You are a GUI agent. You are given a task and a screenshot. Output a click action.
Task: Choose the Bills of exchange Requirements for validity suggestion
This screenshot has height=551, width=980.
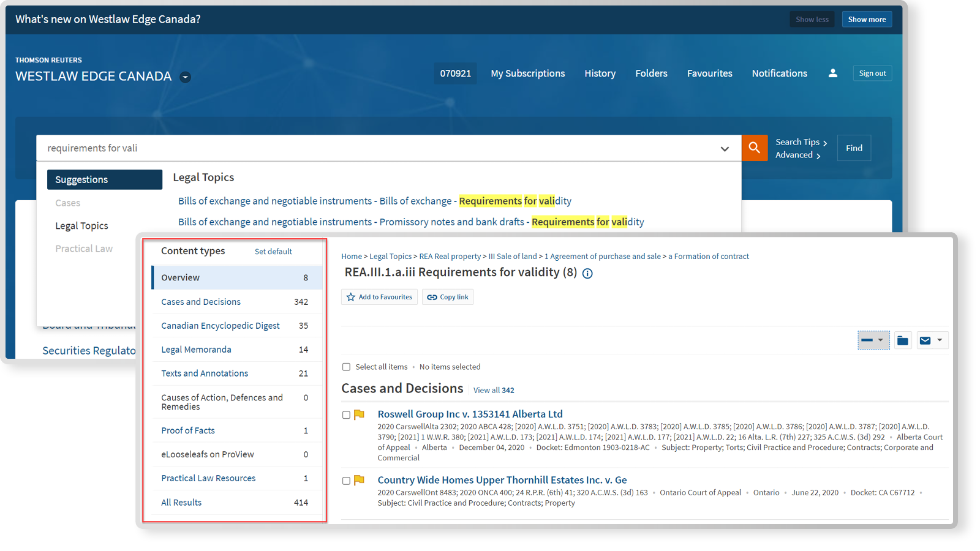pyautogui.click(x=374, y=201)
